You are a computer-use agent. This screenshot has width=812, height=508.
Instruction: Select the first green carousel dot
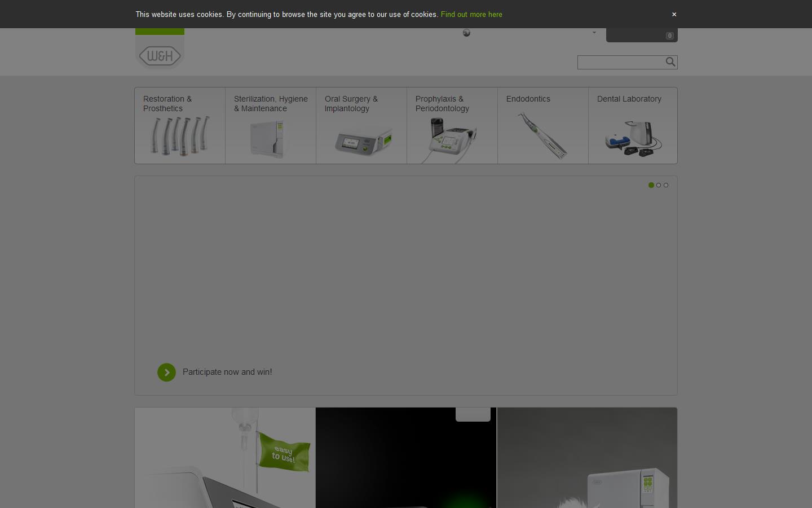pyautogui.click(x=651, y=185)
